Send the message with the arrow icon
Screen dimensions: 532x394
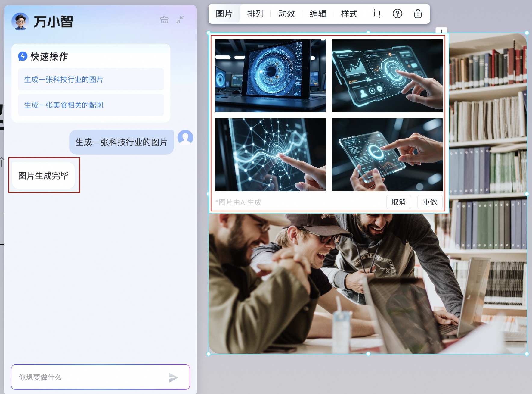click(173, 377)
